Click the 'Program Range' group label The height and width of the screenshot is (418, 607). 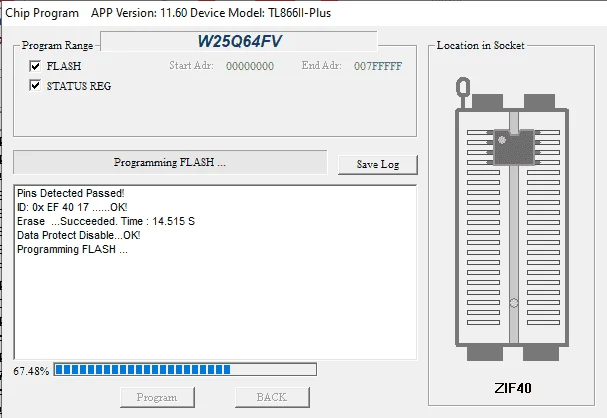point(57,45)
